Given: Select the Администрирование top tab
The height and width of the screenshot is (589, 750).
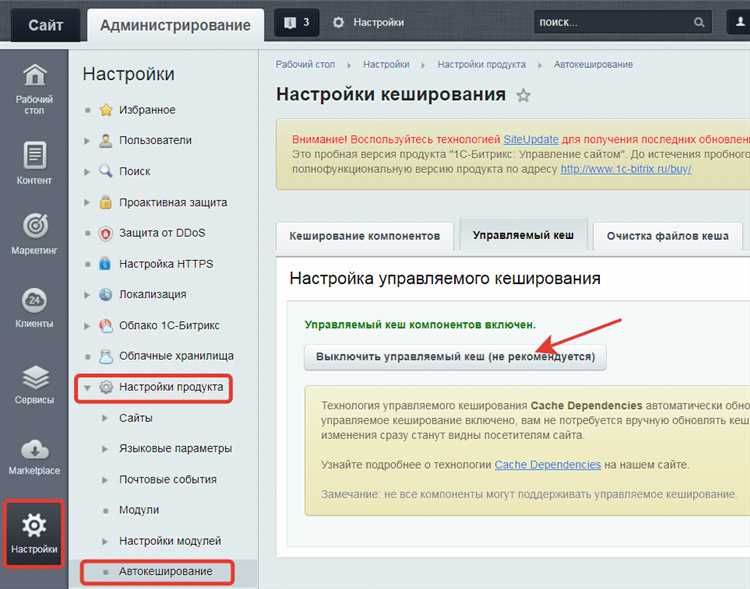Looking at the screenshot, I should tap(175, 25).
